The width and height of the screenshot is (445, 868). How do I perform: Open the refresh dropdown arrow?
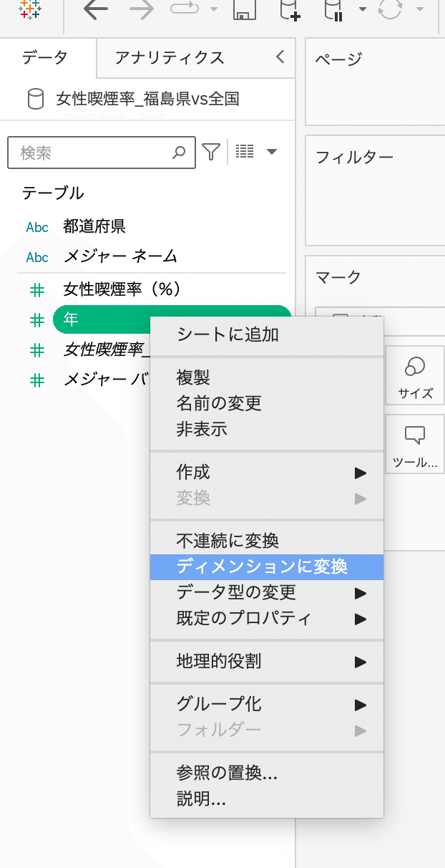(419, 9)
